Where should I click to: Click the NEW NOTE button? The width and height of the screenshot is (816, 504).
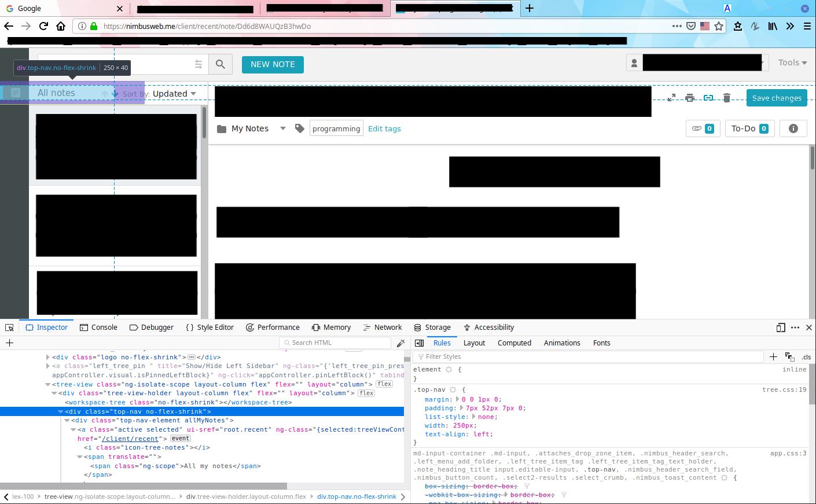click(273, 64)
